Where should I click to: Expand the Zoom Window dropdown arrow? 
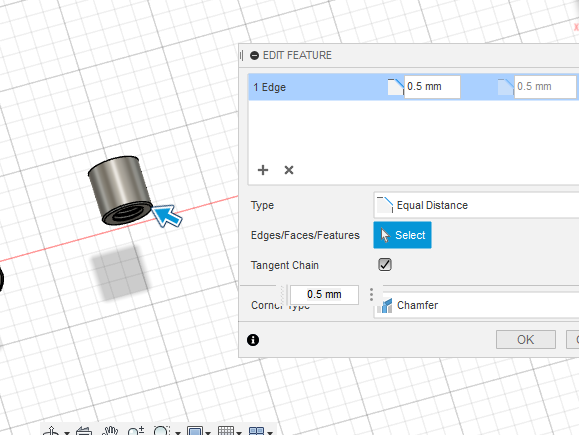click(178, 433)
